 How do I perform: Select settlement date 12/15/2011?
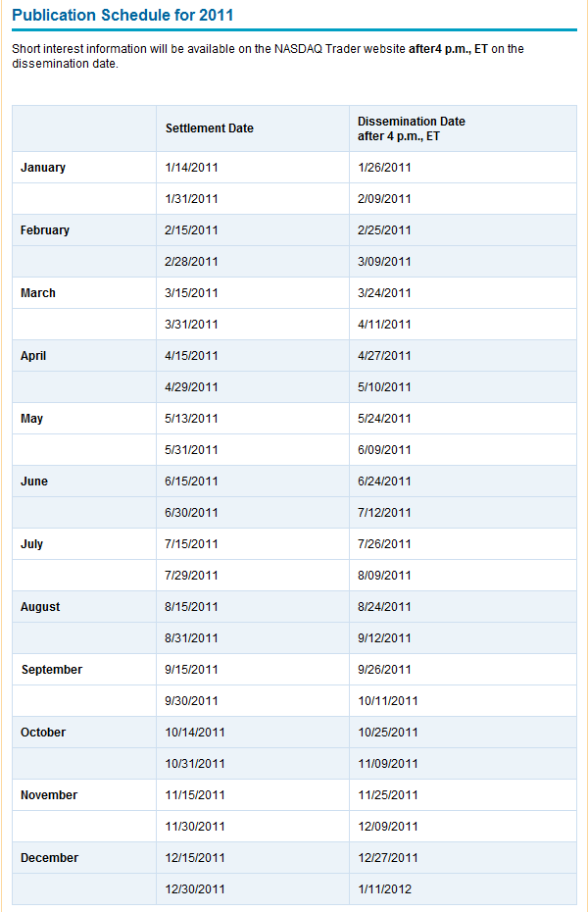[x=195, y=858]
